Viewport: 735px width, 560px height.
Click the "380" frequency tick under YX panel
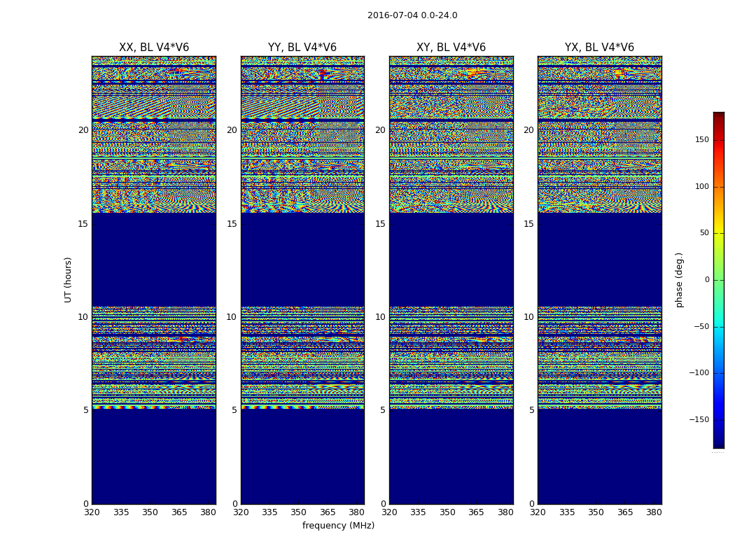654,512
